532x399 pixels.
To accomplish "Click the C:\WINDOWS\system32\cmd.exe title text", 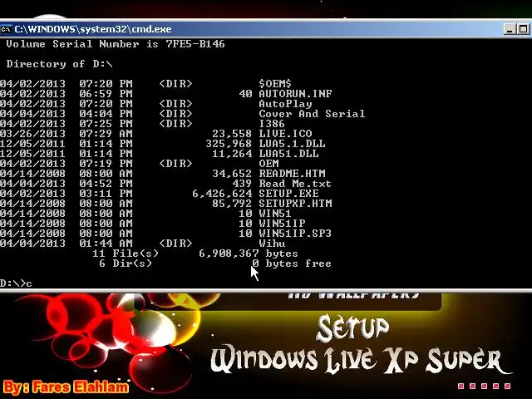I will coord(93,29).
